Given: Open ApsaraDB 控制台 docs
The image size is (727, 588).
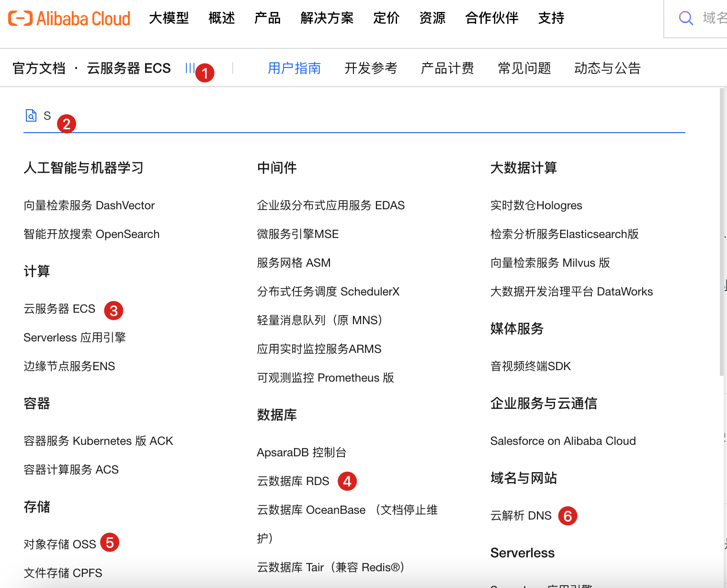Looking at the screenshot, I should pyautogui.click(x=302, y=452).
